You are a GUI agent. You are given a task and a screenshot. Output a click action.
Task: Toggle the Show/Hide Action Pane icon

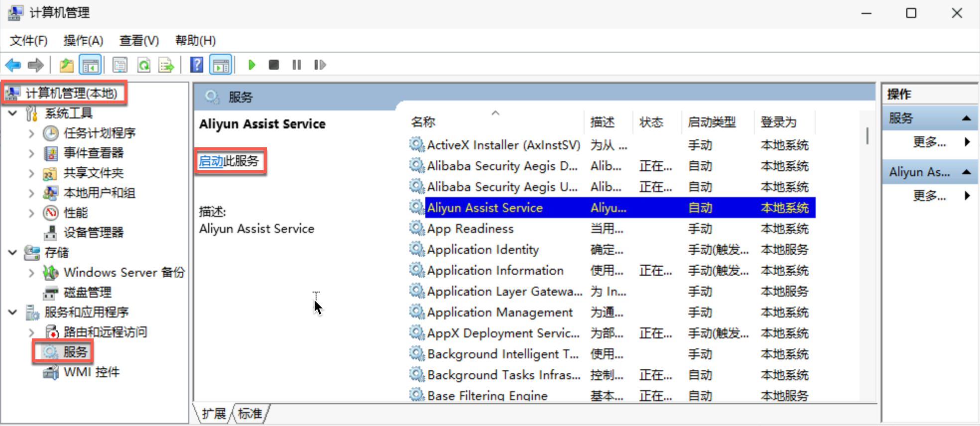coord(221,65)
